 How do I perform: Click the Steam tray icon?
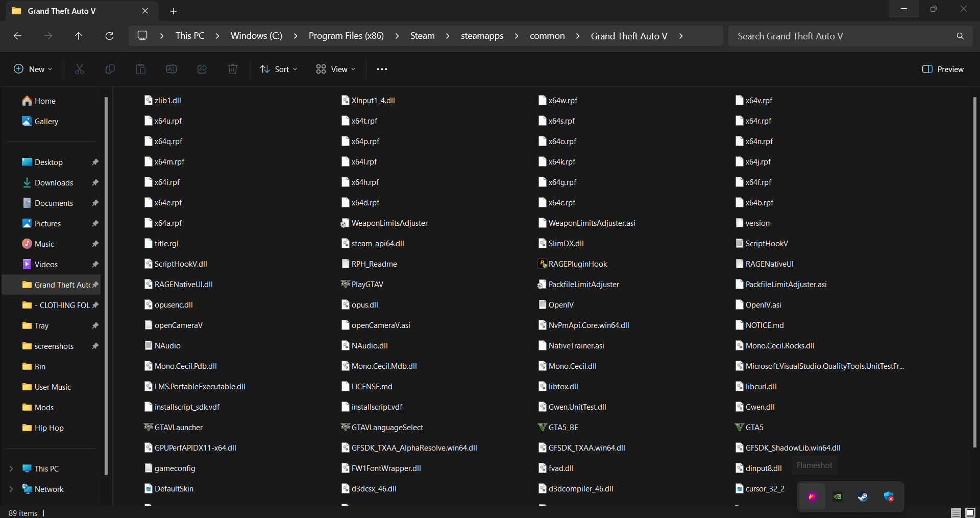coord(863,497)
